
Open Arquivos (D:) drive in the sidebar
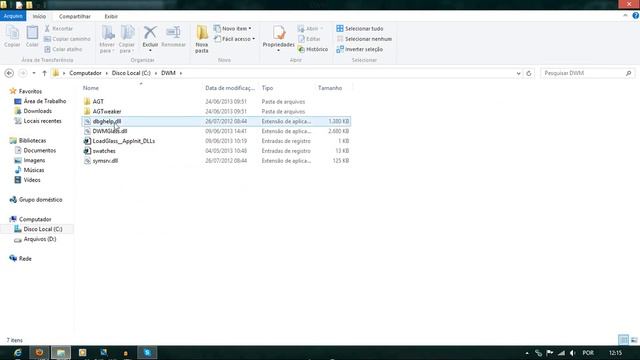40,239
